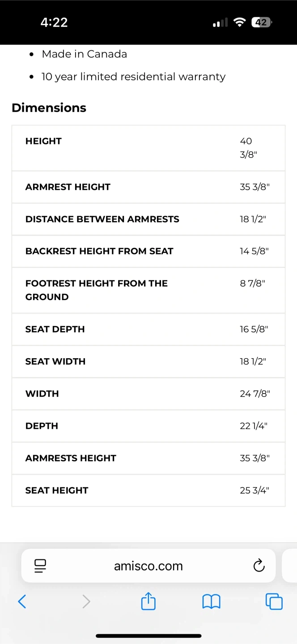Tap the Dimensions heading

49,108
